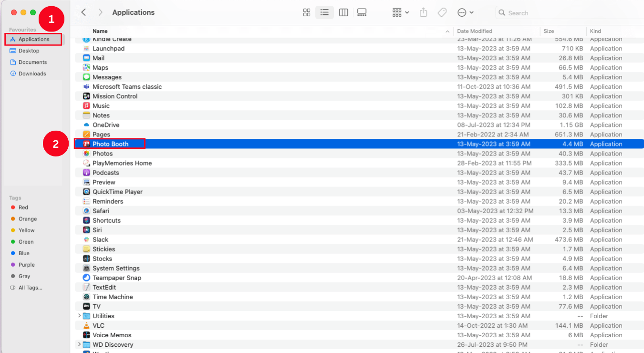Switch to column view in toolbar
The height and width of the screenshot is (353, 644).
pos(343,12)
